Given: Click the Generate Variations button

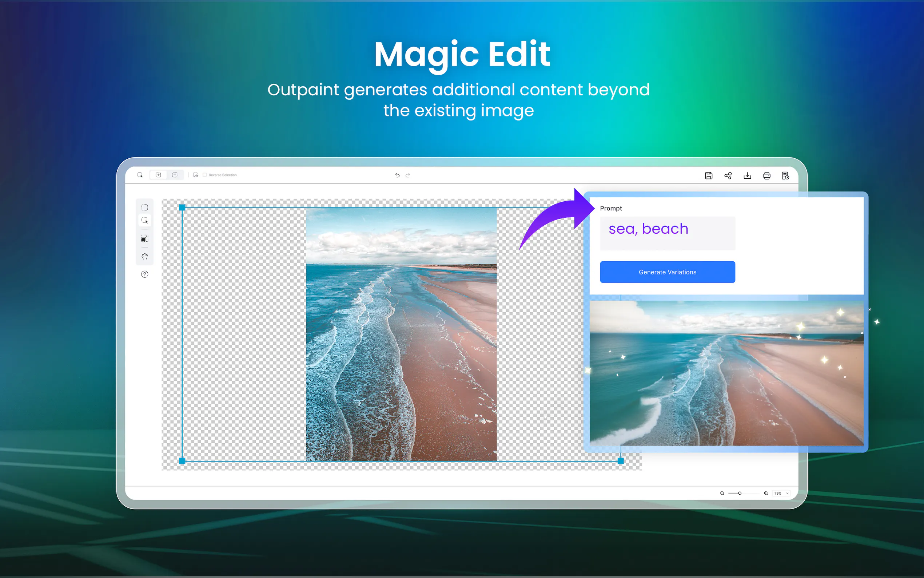Looking at the screenshot, I should tap(667, 272).
